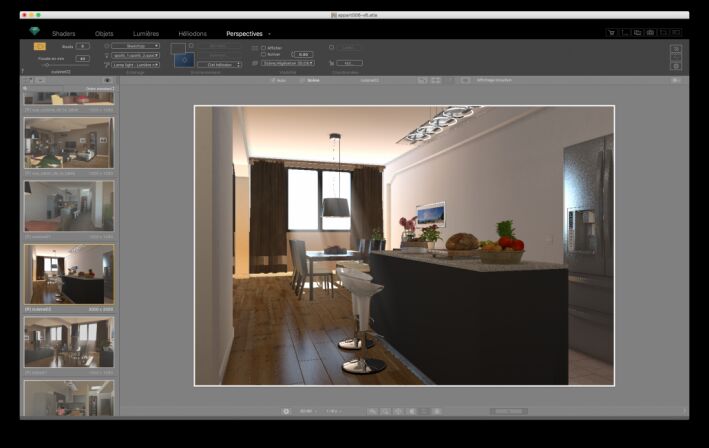The image size is (709, 448).
Task: Click the sixth navigation tool in bottom bar
Action: coord(437,411)
